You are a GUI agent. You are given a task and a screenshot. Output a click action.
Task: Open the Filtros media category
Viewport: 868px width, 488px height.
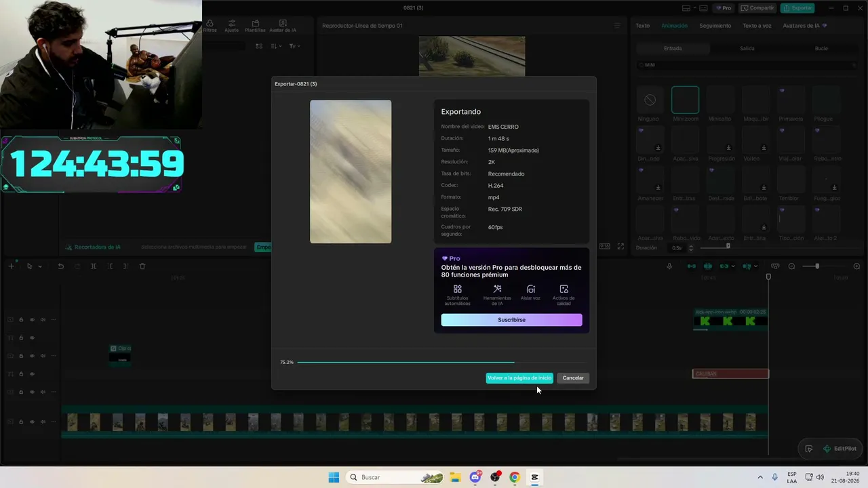click(210, 26)
